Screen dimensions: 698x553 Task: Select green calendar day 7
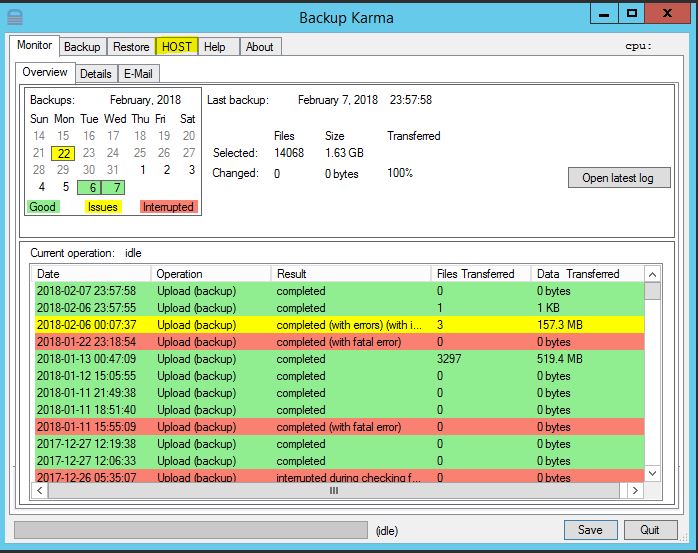coord(113,187)
